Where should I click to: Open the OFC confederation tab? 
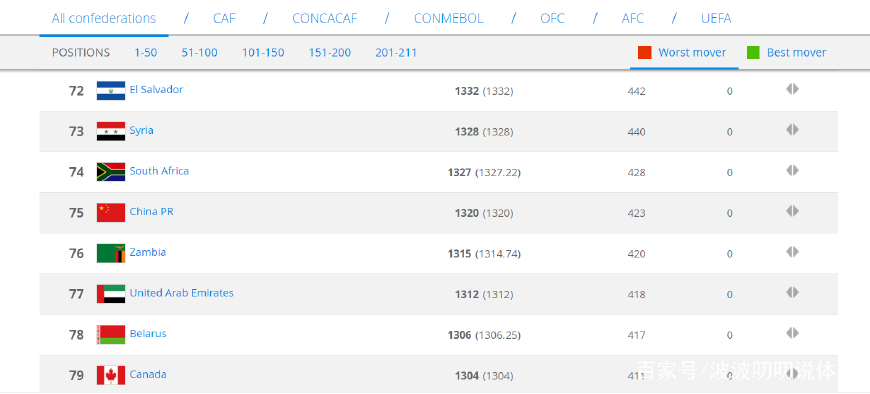tap(552, 18)
